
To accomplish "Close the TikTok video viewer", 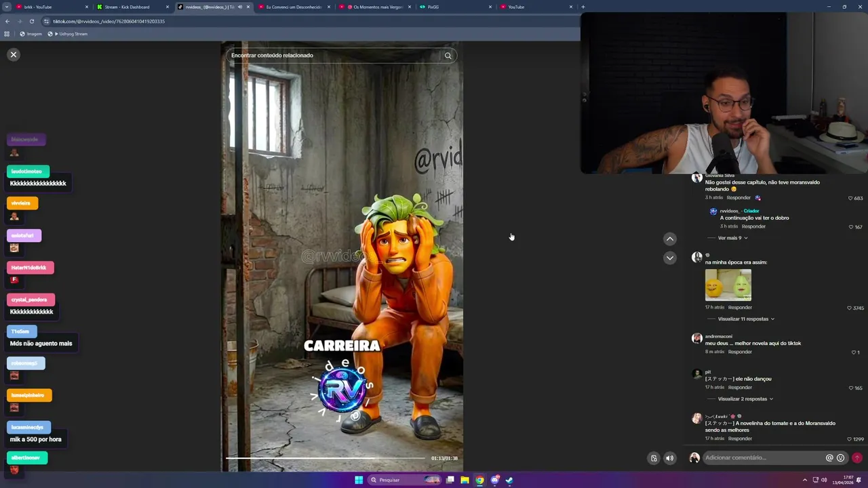I will tap(13, 54).
